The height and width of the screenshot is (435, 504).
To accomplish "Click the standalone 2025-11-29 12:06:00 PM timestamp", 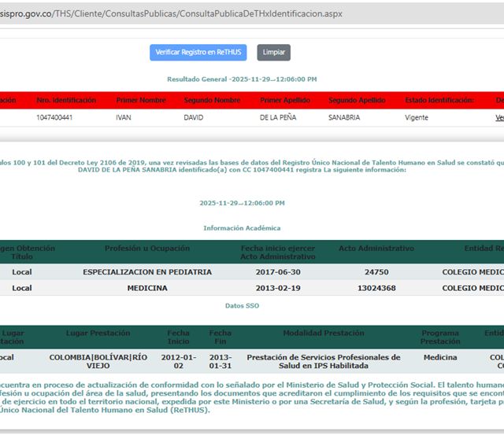I will 242,203.
